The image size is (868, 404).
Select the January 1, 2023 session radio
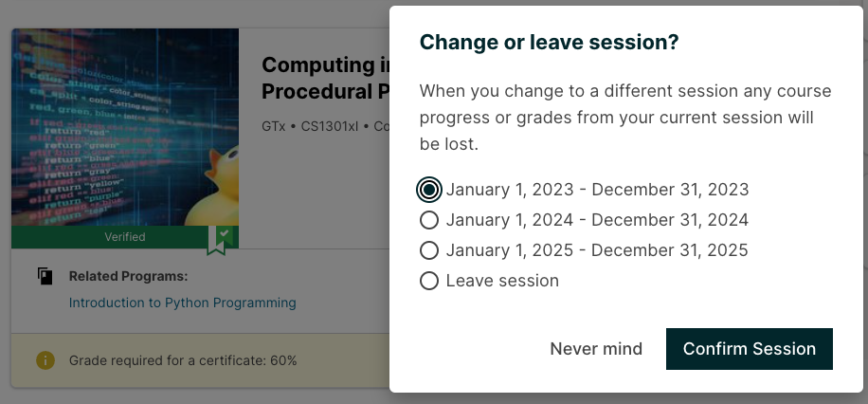[429, 190]
